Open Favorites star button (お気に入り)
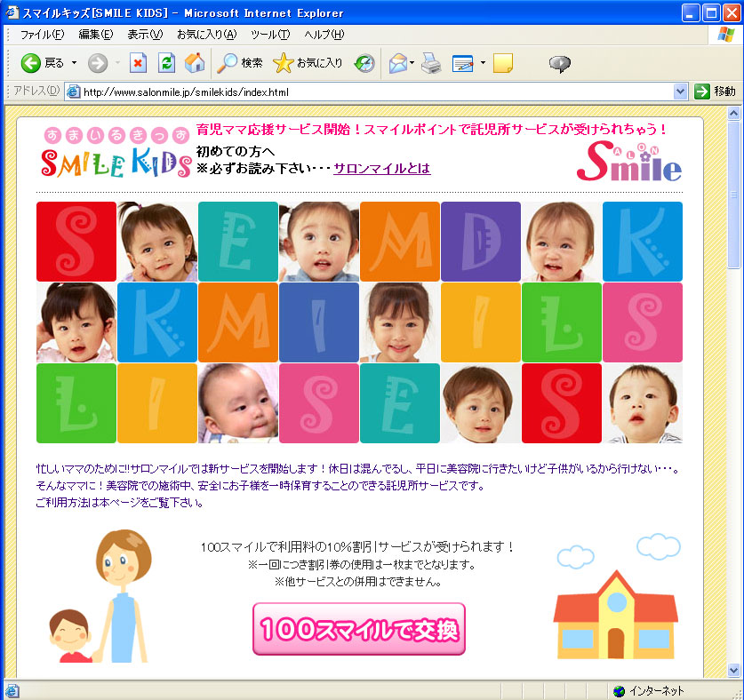 [308, 63]
